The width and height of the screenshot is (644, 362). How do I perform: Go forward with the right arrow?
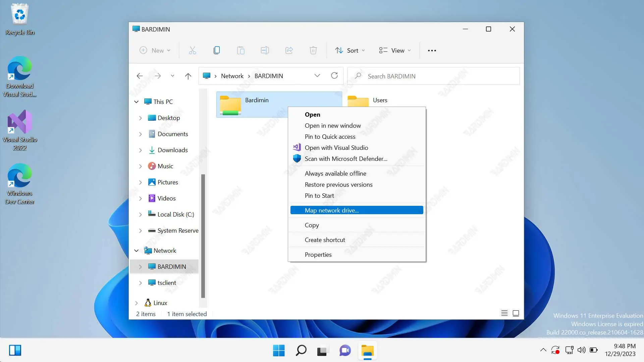pyautogui.click(x=158, y=76)
